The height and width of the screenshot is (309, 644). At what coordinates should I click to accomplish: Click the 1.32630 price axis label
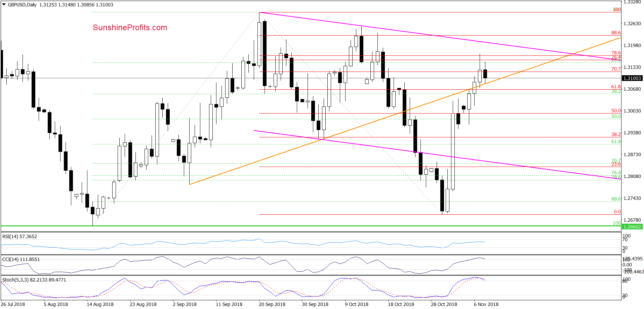[x=632, y=24]
